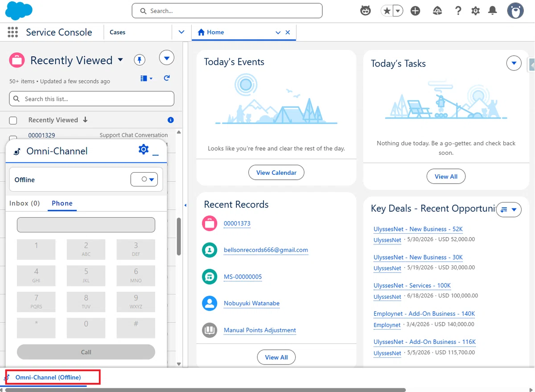Collapse the split view with the arrow handle

(x=185, y=205)
